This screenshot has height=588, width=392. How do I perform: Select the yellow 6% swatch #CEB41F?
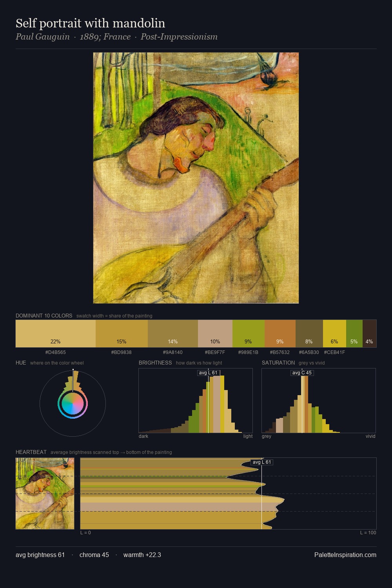tap(334, 334)
